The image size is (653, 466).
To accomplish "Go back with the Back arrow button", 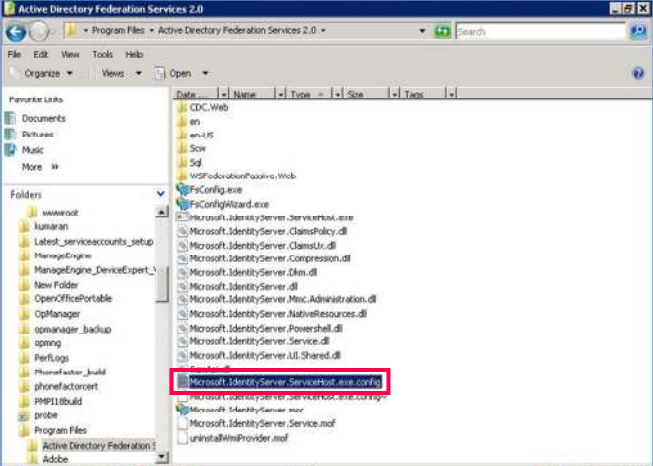I will [x=16, y=32].
